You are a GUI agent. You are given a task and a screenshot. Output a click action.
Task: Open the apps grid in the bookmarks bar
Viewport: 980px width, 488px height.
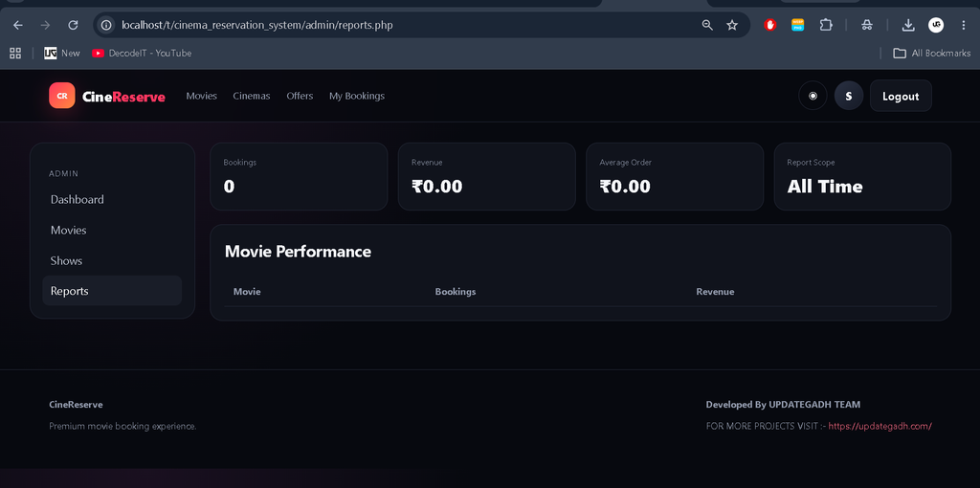coord(15,54)
